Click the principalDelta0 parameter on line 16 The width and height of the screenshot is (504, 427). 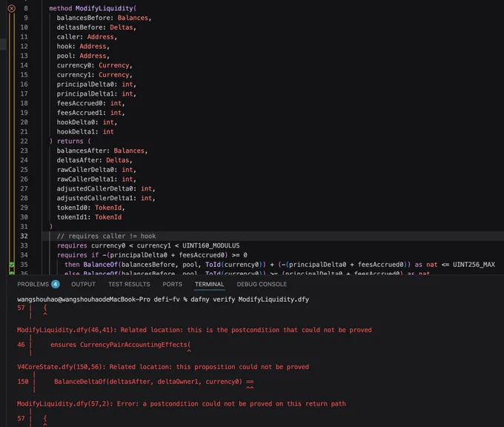85,85
